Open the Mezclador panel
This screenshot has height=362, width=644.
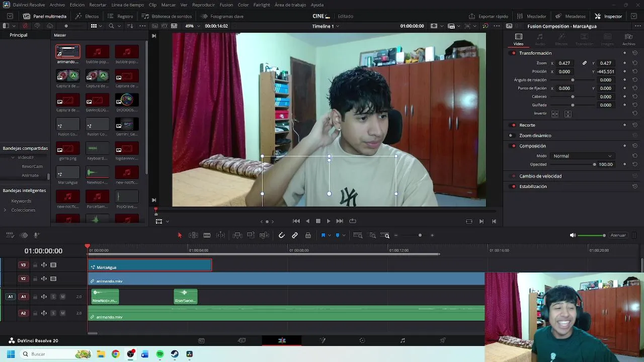click(x=532, y=16)
